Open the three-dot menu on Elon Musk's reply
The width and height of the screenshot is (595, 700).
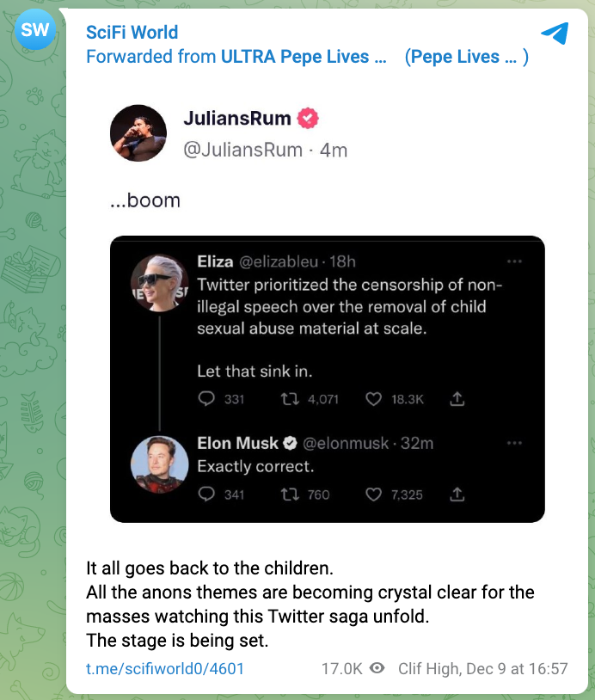click(514, 443)
